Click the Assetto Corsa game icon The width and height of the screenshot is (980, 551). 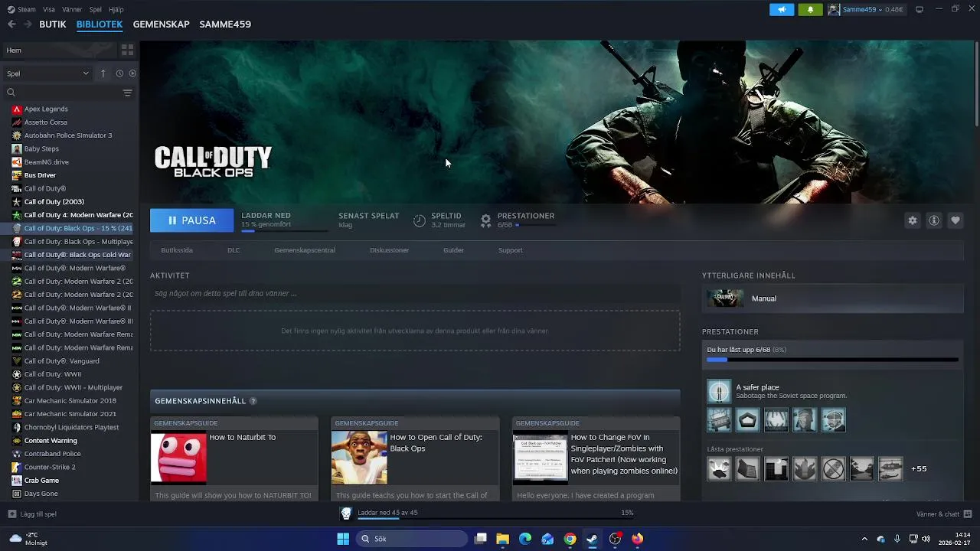17,122
